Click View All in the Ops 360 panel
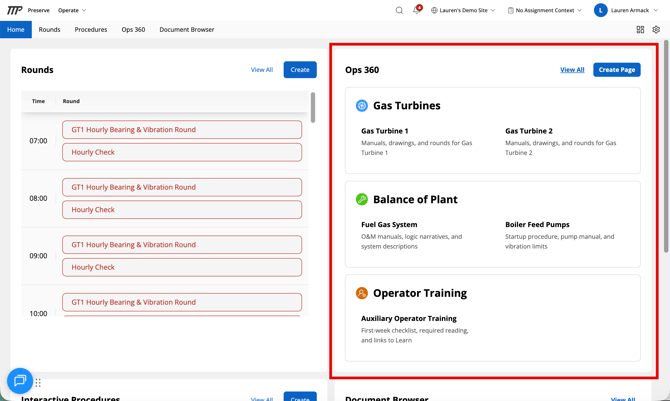Screen dimensions: 670x401 [x=572, y=70]
